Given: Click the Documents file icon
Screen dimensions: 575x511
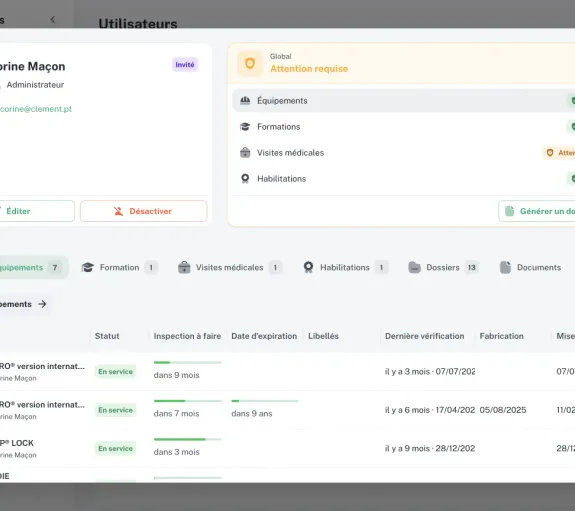Looking at the screenshot, I should (505, 267).
